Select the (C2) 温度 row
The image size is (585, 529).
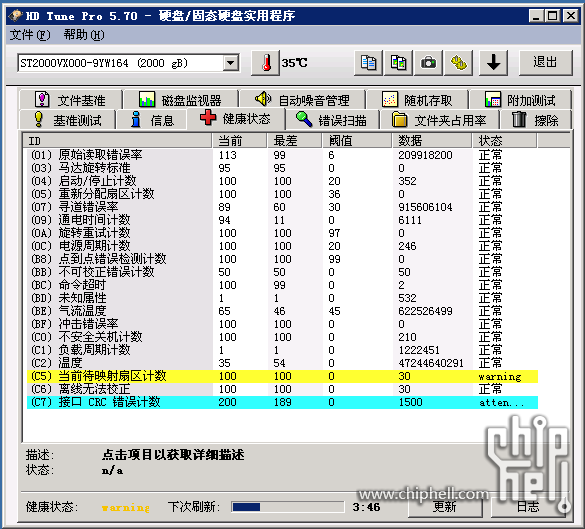point(282,363)
